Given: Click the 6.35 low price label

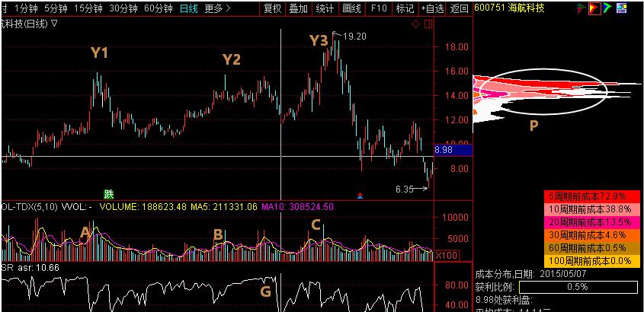Looking at the screenshot, I should [x=405, y=189].
